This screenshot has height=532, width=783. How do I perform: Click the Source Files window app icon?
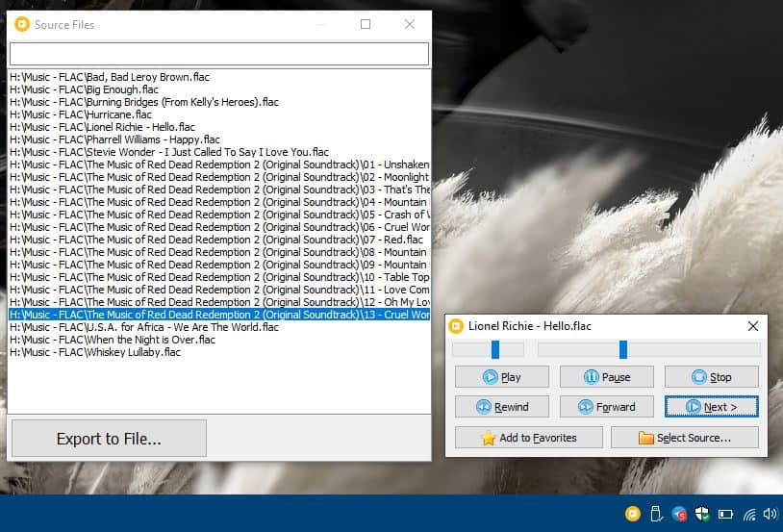coord(22,24)
